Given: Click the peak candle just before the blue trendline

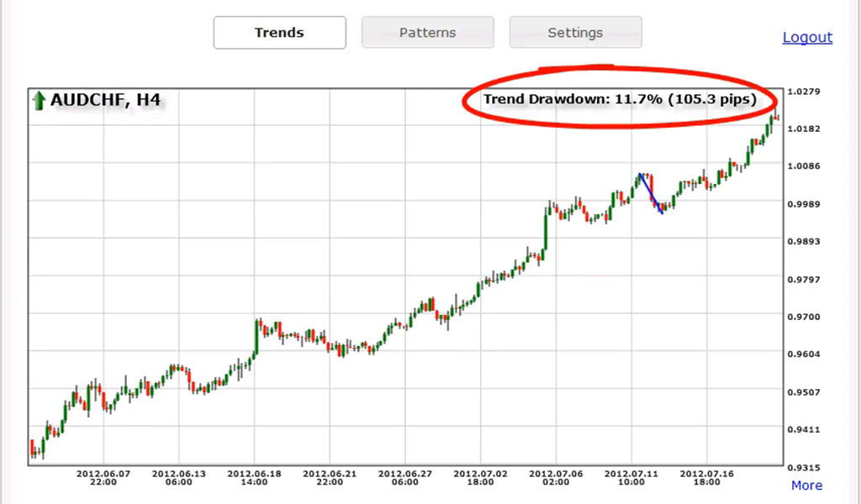Looking at the screenshot, I should click(641, 178).
